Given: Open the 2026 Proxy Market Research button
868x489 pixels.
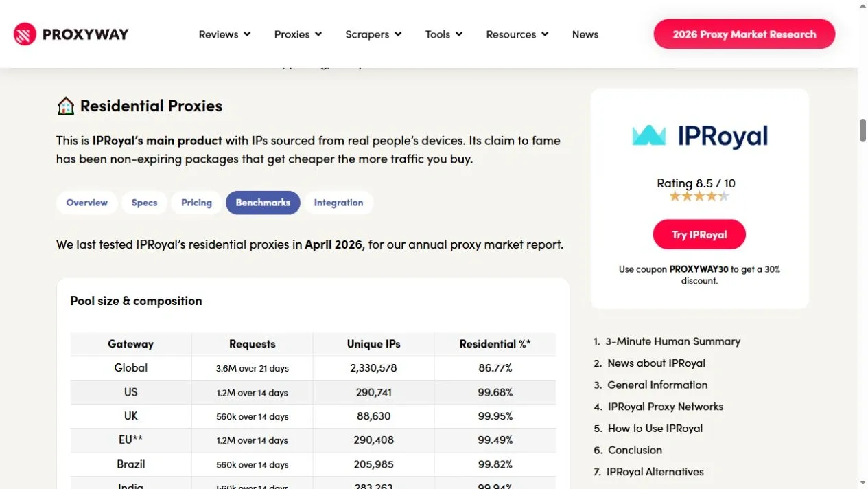Looking at the screenshot, I should pos(744,34).
